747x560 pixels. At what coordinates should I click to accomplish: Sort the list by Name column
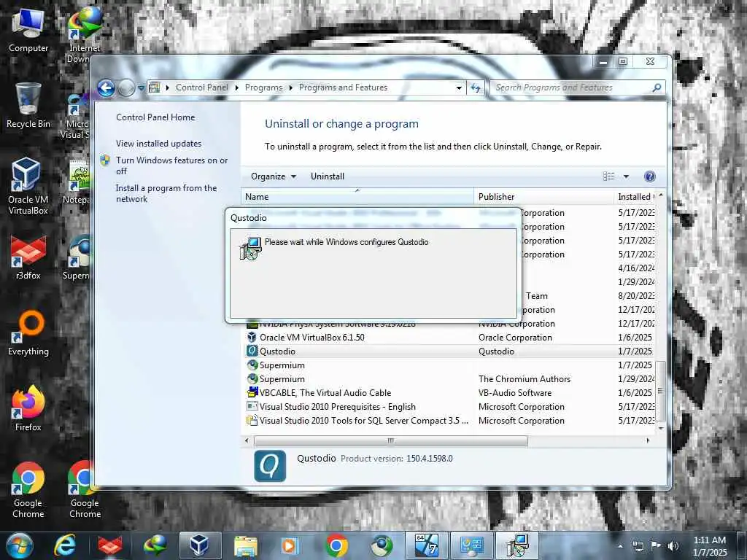pos(357,197)
